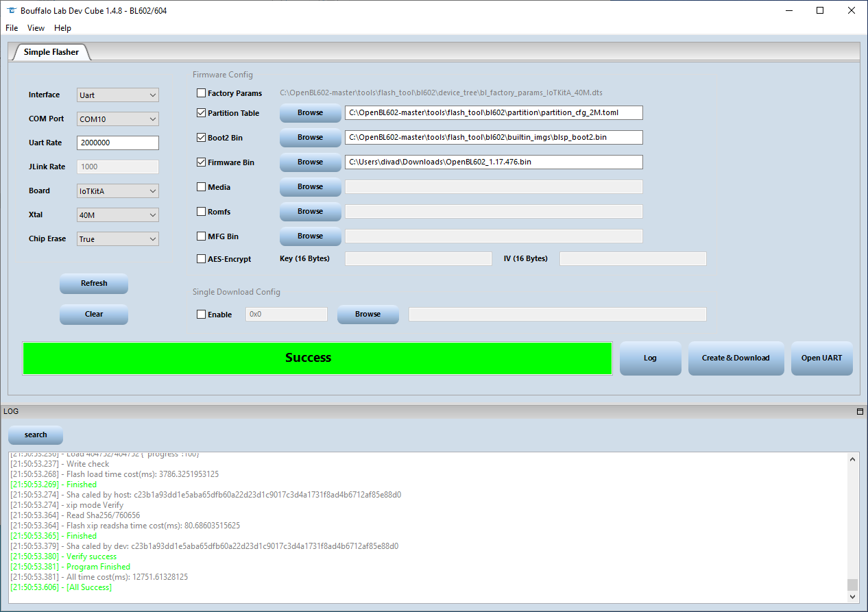Click the 'Sha caled by dev' log line
The height and width of the screenshot is (612, 868).
pos(204,546)
